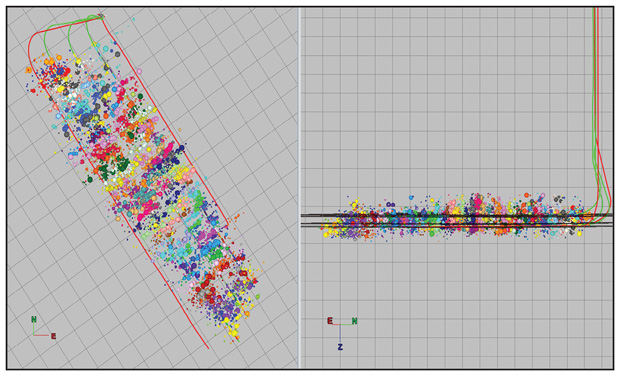This screenshot has width=620, height=376.
Task: Click the E axis label in depth view gizmo
Action: point(330,321)
